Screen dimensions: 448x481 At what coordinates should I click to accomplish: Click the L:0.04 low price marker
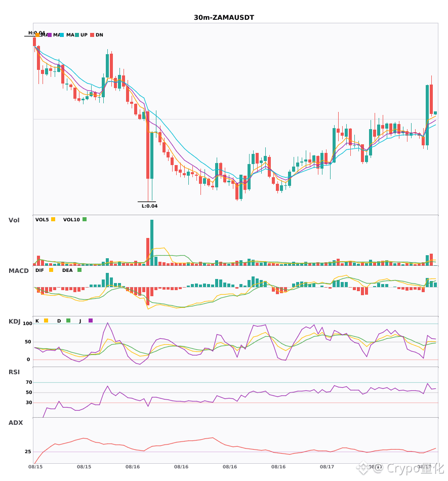150,206
